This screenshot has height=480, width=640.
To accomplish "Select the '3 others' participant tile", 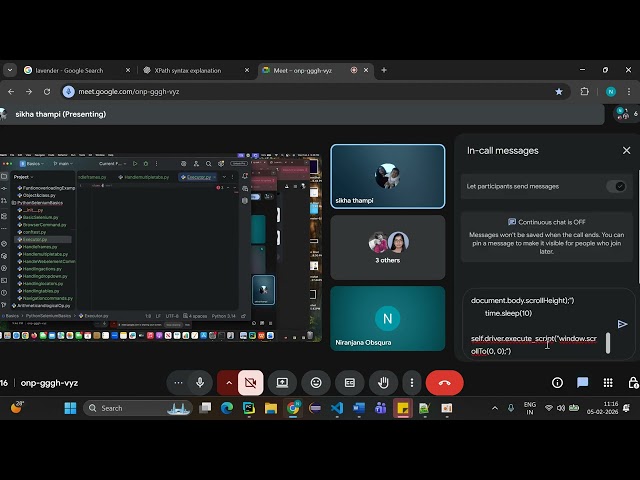I will click(x=387, y=247).
